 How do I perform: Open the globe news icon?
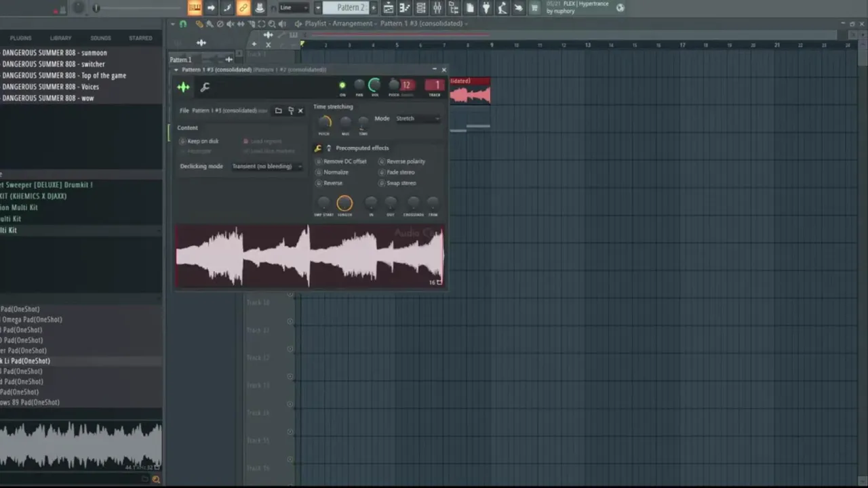(620, 7)
